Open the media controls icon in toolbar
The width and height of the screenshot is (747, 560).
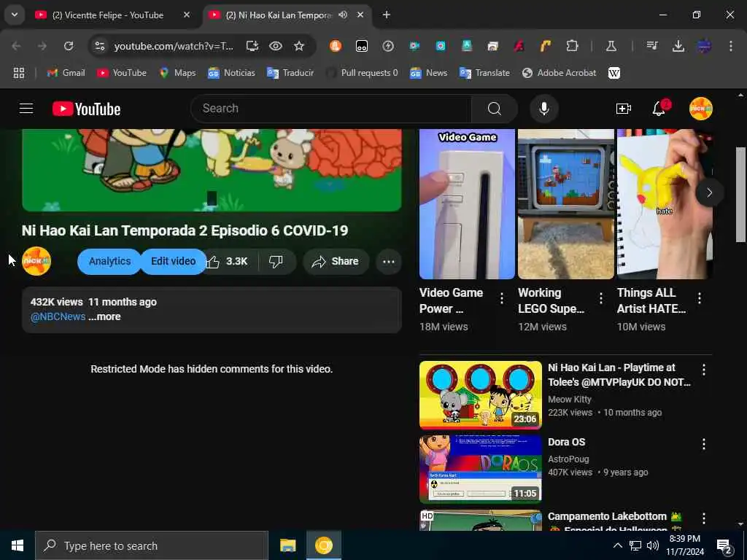651,46
